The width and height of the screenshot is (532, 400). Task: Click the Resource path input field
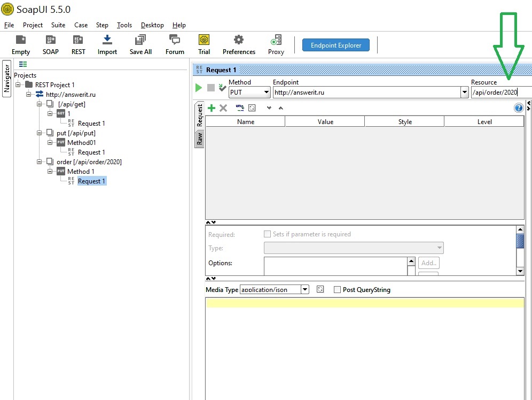click(502, 93)
